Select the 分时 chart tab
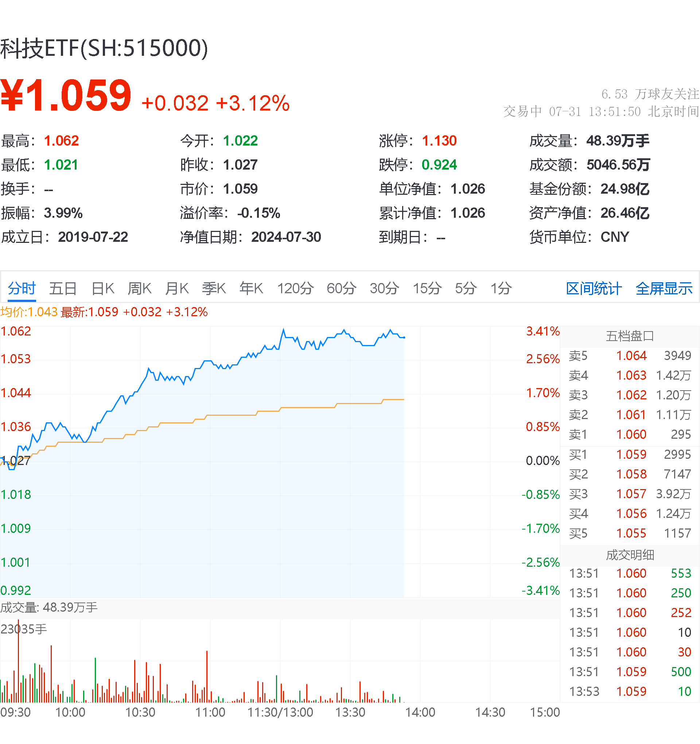Image resolution: width=700 pixels, height=744 pixels. click(x=22, y=288)
